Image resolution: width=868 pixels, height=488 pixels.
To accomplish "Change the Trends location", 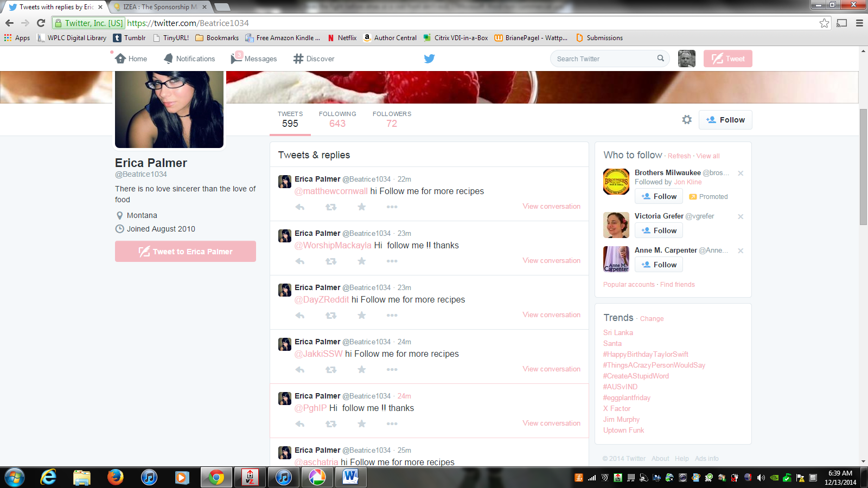I will pos(652,319).
